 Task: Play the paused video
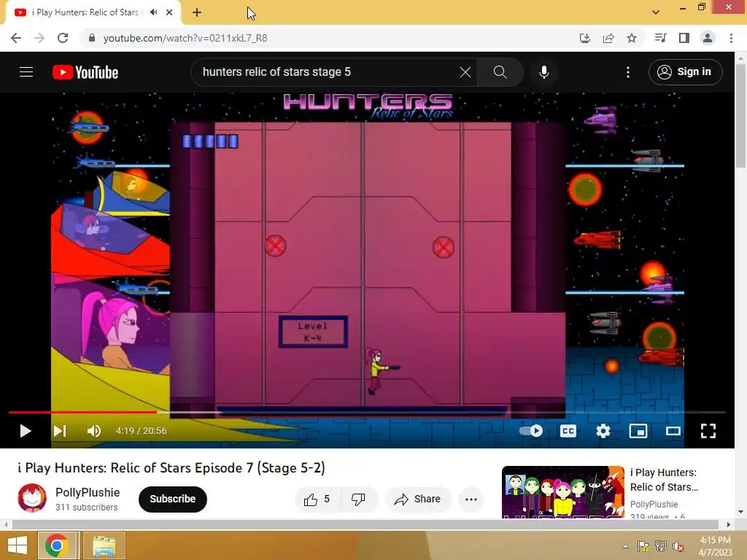coord(26,431)
